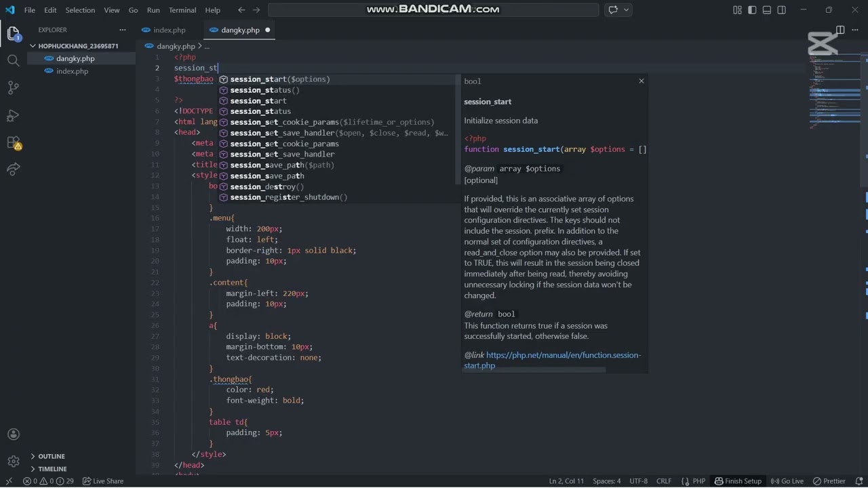The height and width of the screenshot is (488, 868).
Task: Close the documentation popup for session_start
Action: 641,81
